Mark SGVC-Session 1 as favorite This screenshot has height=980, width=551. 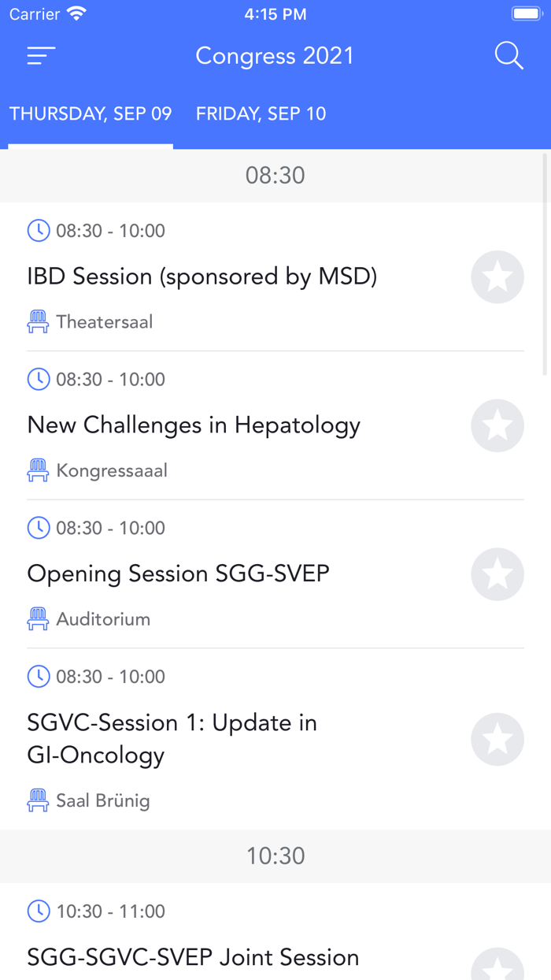(x=497, y=740)
